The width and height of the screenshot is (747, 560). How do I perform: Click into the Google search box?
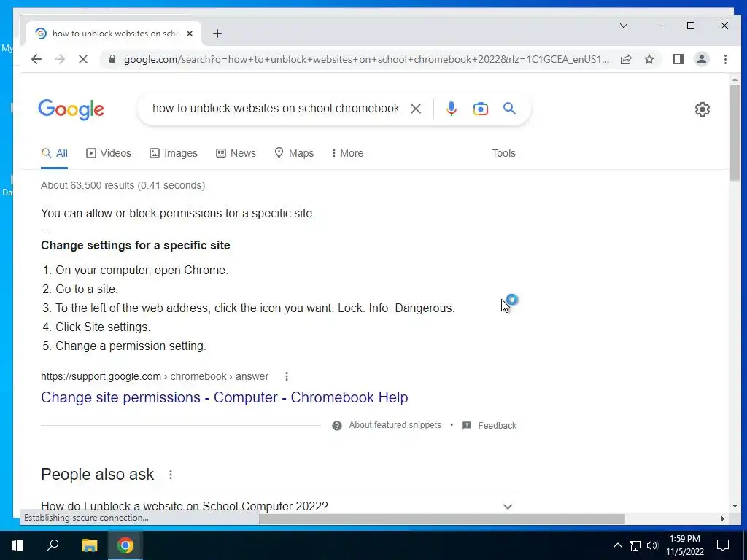275,109
